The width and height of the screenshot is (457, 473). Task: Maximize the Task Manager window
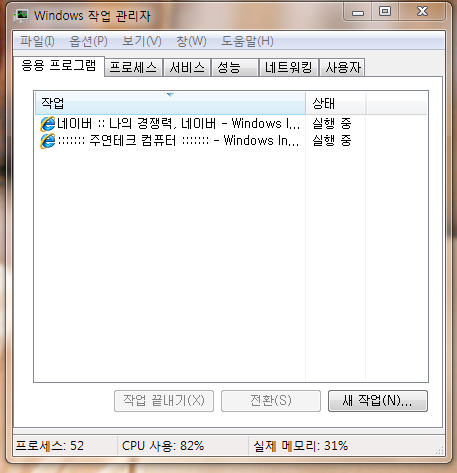click(385, 12)
